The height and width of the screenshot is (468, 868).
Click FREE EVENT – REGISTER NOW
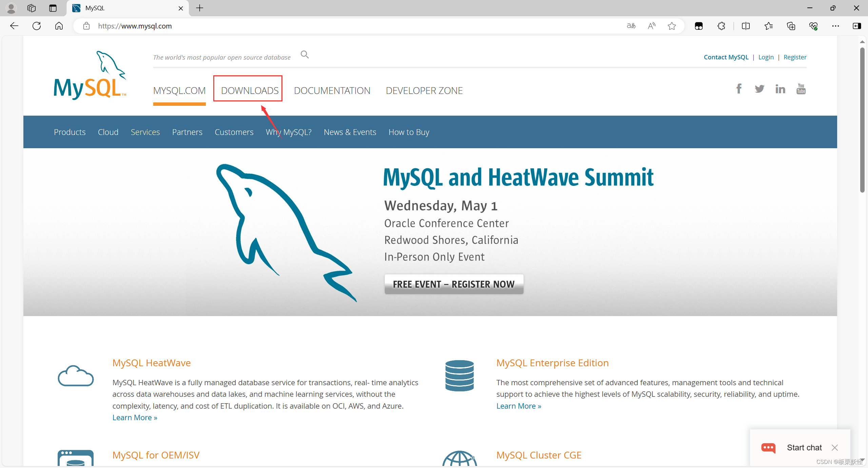tap(454, 284)
